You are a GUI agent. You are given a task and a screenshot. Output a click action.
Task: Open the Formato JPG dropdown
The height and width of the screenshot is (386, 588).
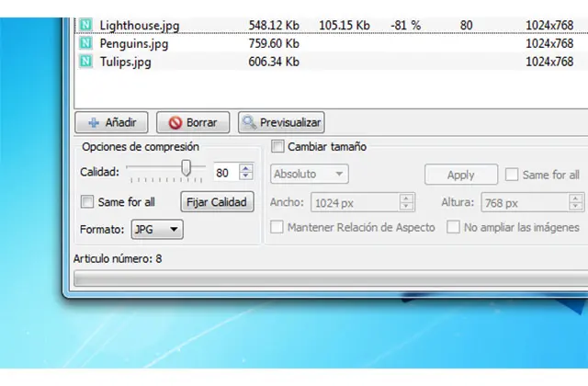click(x=155, y=229)
